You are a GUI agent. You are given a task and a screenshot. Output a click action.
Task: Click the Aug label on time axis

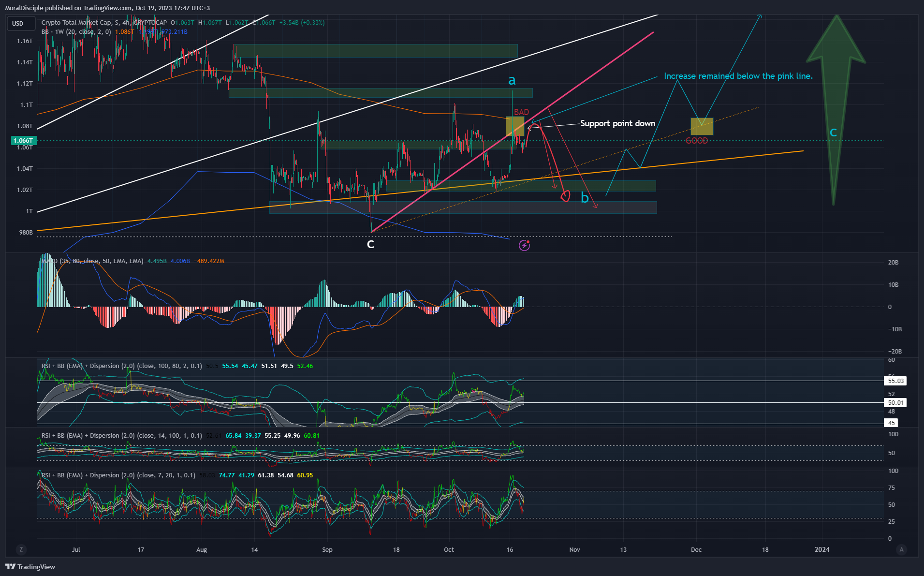click(202, 549)
